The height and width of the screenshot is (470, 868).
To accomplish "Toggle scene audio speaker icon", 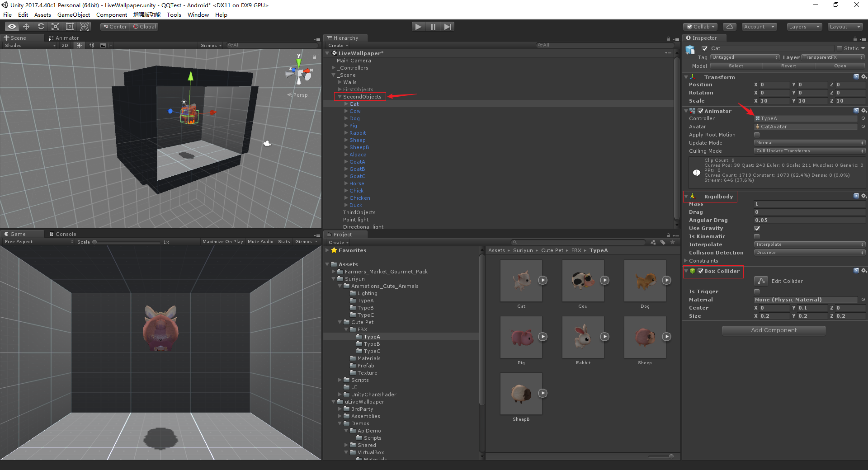I will click(91, 45).
